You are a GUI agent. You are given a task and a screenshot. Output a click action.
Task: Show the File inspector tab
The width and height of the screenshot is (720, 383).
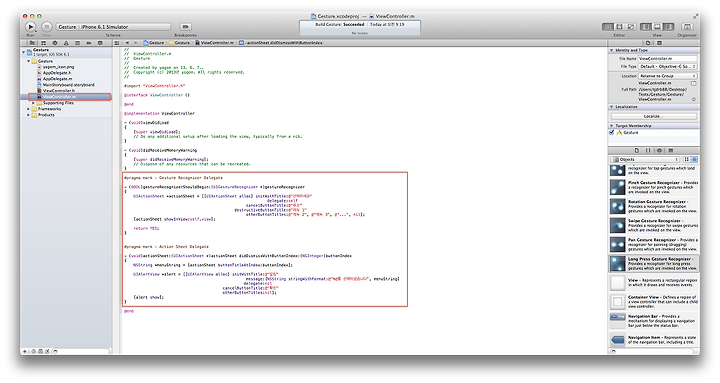[x=648, y=43]
